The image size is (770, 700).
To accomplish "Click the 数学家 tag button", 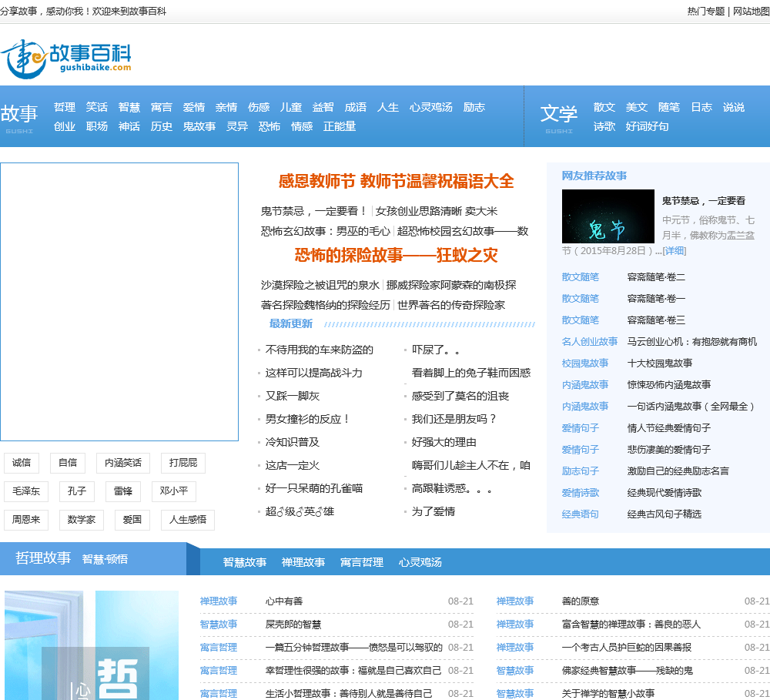I will (x=82, y=520).
